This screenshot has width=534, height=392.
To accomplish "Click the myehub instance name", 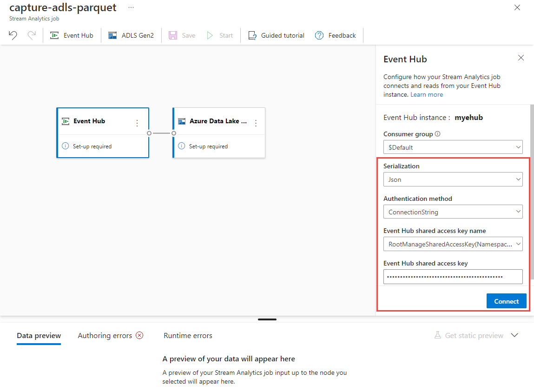I will tap(468, 118).
